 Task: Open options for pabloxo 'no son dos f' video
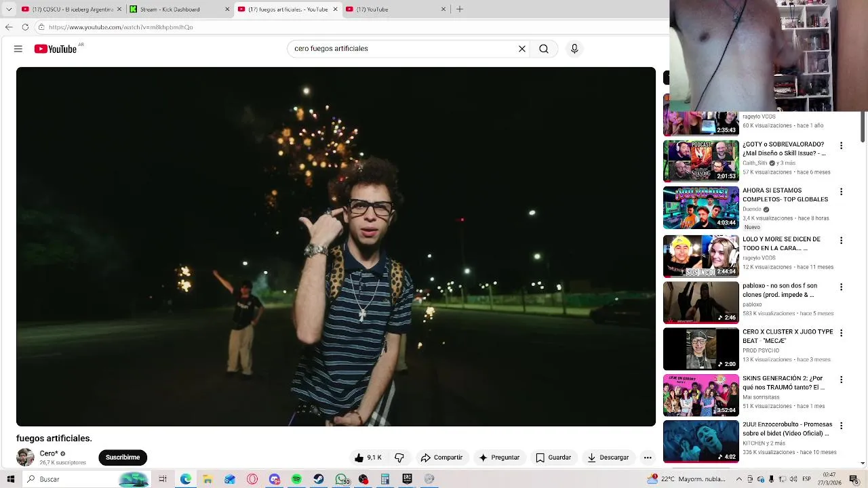click(842, 287)
